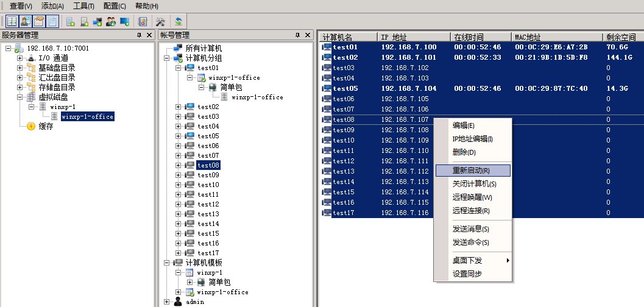Screen dimensions: 644x307
Task: Choose IP地址编辑 in the context menu
Action: (x=473, y=139)
